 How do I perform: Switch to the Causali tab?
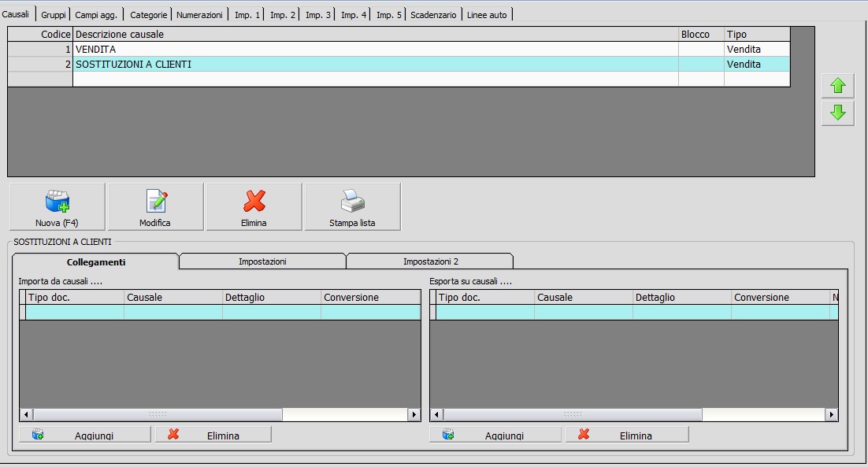click(x=16, y=14)
